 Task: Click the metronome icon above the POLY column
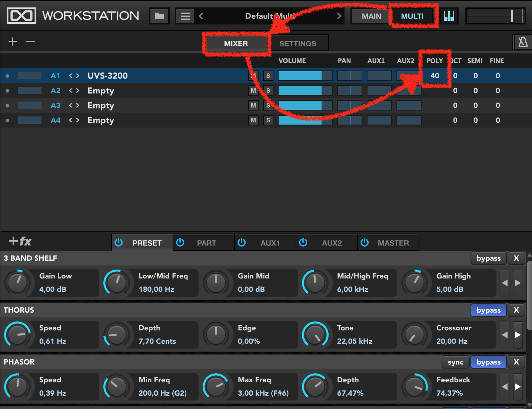coord(522,42)
